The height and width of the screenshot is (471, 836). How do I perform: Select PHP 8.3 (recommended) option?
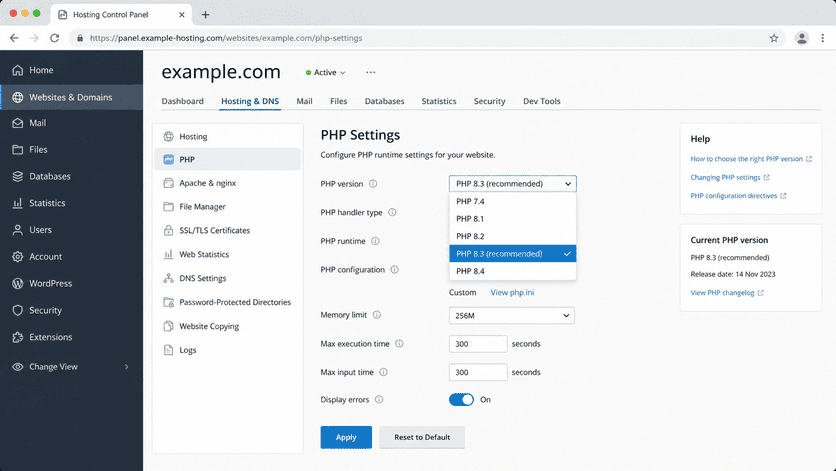[512, 253]
